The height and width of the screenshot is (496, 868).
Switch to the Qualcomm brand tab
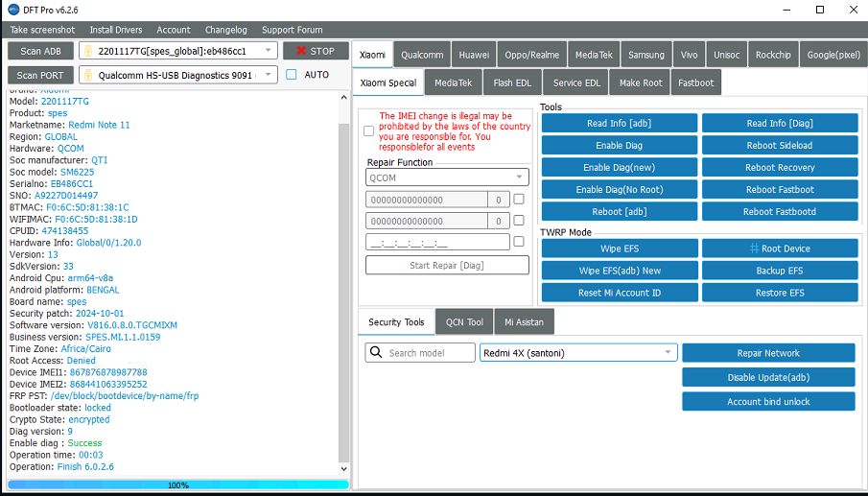(422, 55)
